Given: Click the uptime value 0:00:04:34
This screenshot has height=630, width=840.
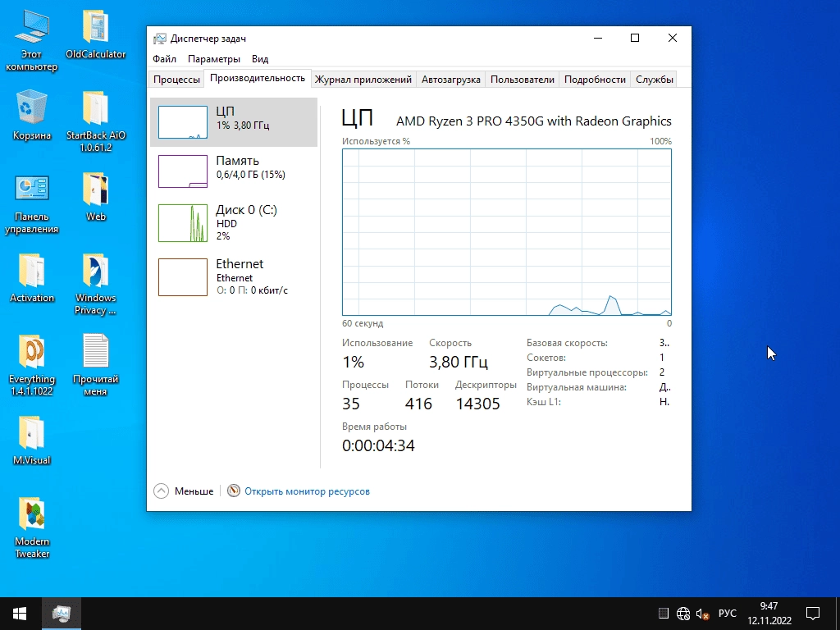Looking at the screenshot, I should 378,445.
